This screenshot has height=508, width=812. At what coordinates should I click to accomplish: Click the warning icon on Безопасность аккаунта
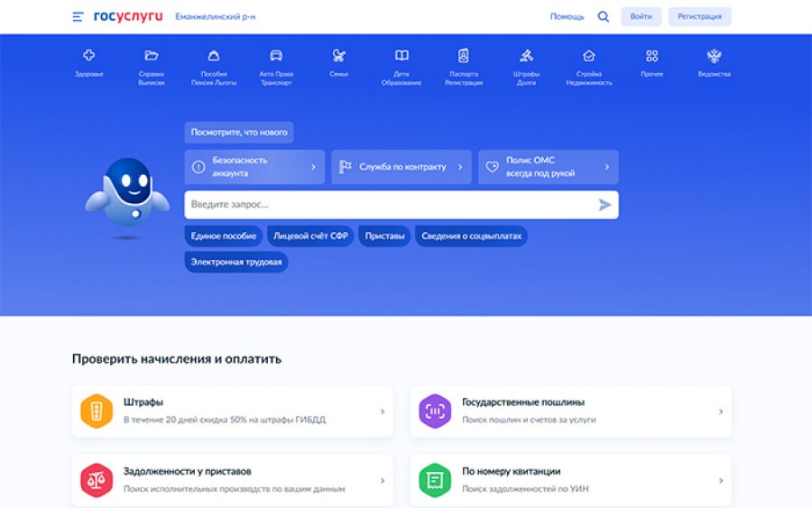198,167
